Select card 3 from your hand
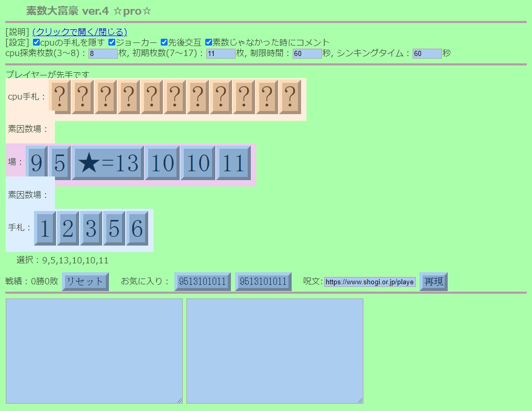 point(91,228)
